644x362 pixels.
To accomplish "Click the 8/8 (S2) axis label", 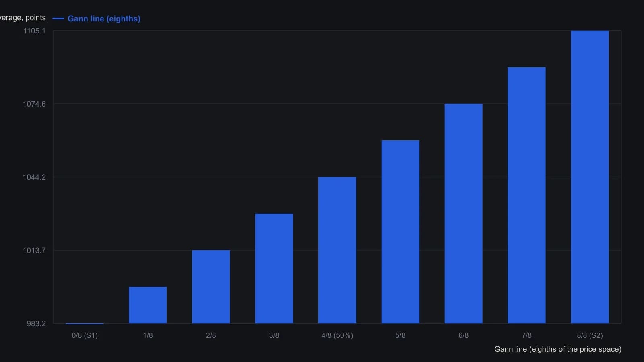I will tap(590, 335).
